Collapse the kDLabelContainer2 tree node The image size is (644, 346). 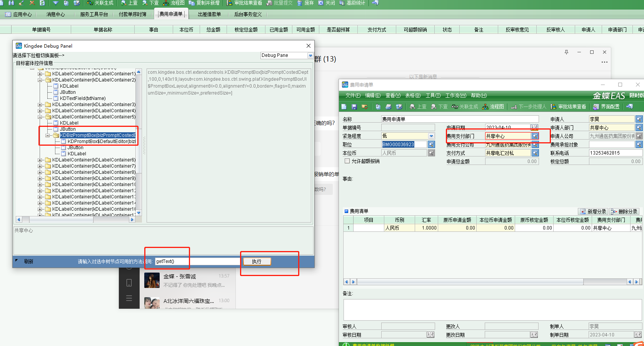(x=40, y=80)
